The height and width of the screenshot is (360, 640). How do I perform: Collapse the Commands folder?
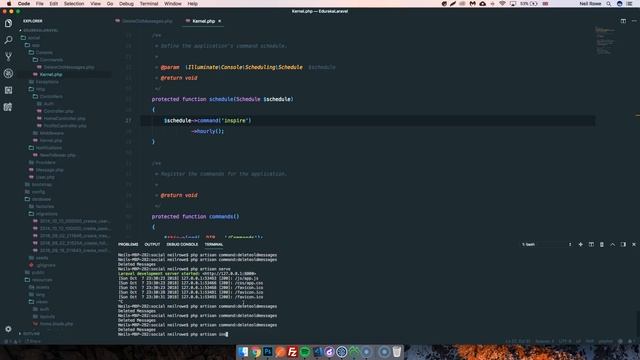[x=51, y=60]
